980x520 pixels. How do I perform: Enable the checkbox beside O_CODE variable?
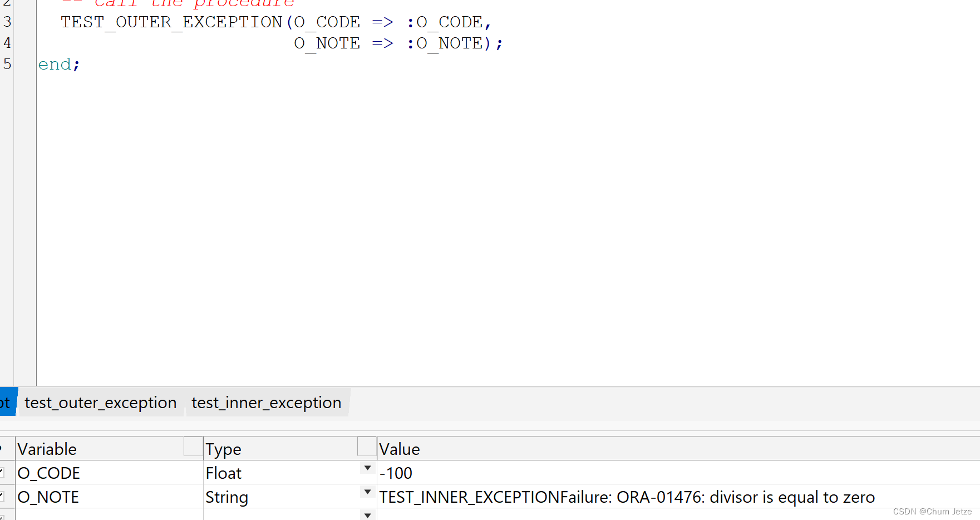click(2, 472)
